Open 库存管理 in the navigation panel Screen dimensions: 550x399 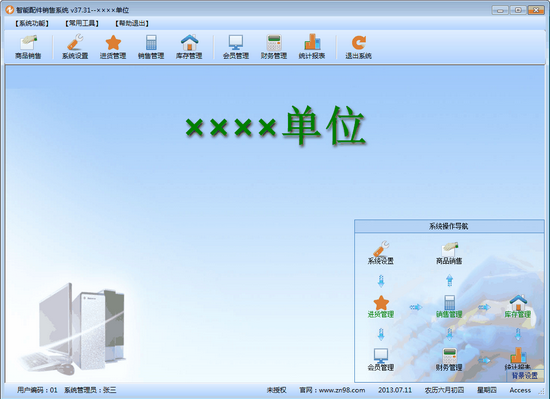tap(518, 307)
